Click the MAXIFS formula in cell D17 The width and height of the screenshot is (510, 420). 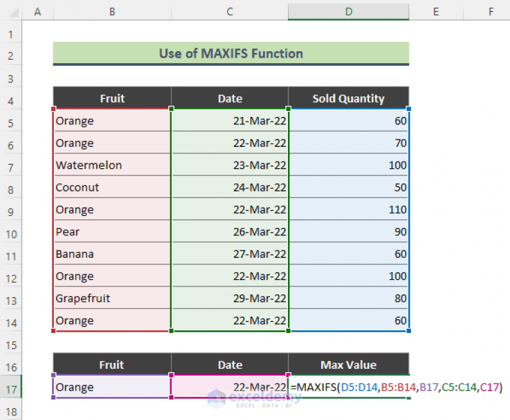396,387
